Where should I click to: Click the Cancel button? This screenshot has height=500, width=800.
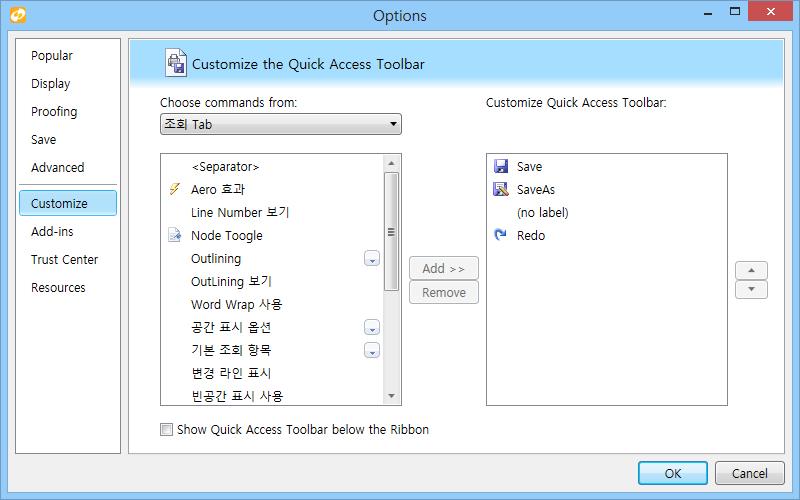tap(749, 473)
